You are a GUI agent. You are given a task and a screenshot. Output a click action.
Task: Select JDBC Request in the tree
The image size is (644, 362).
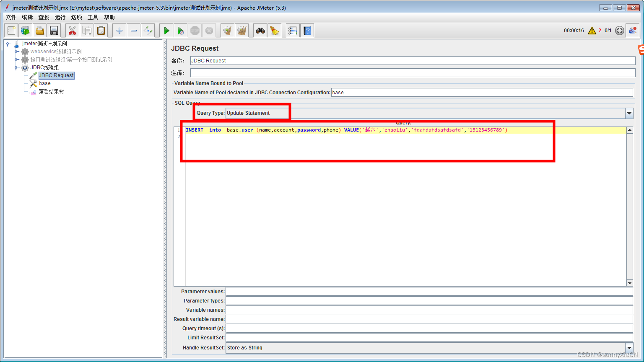(x=56, y=75)
